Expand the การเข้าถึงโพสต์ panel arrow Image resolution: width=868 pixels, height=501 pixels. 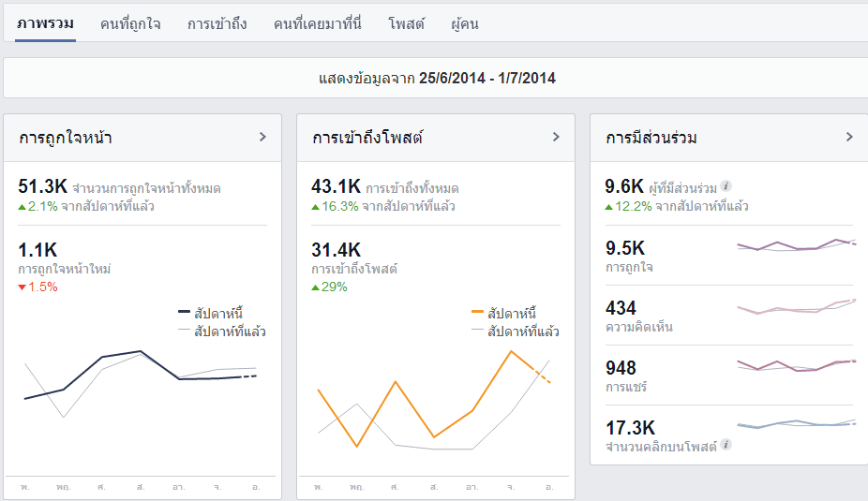click(557, 137)
